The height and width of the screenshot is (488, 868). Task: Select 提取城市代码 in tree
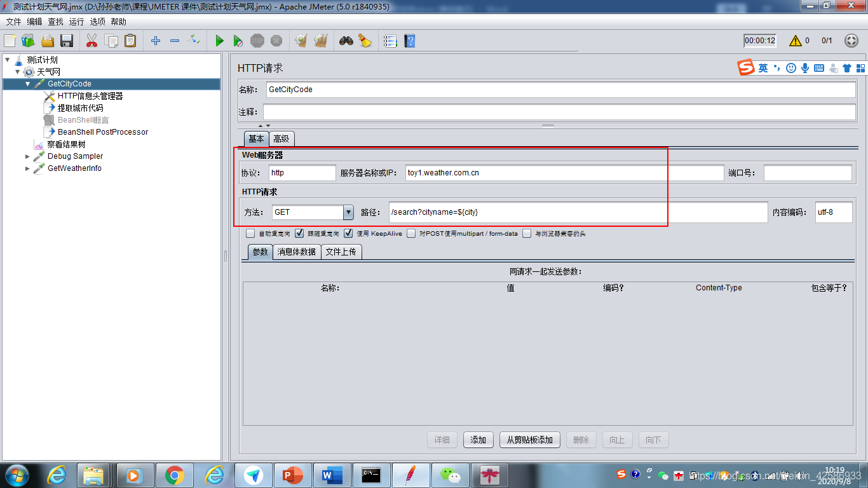tap(80, 108)
